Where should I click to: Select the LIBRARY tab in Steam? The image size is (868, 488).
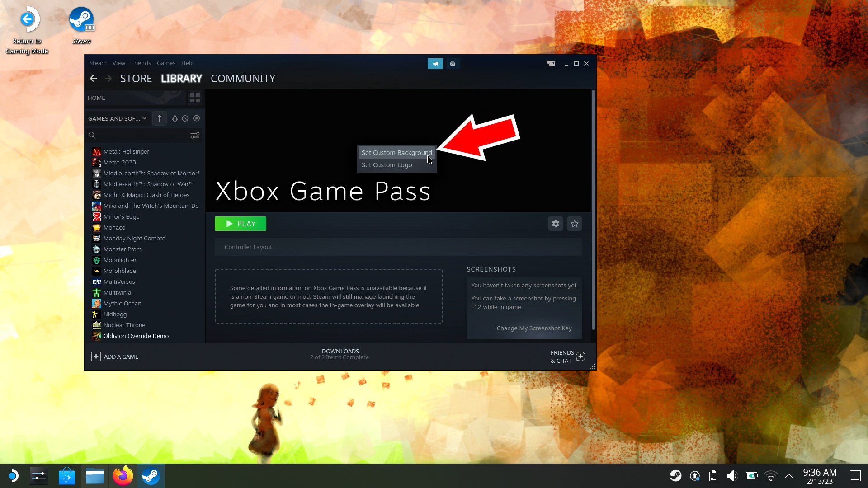pos(182,78)
